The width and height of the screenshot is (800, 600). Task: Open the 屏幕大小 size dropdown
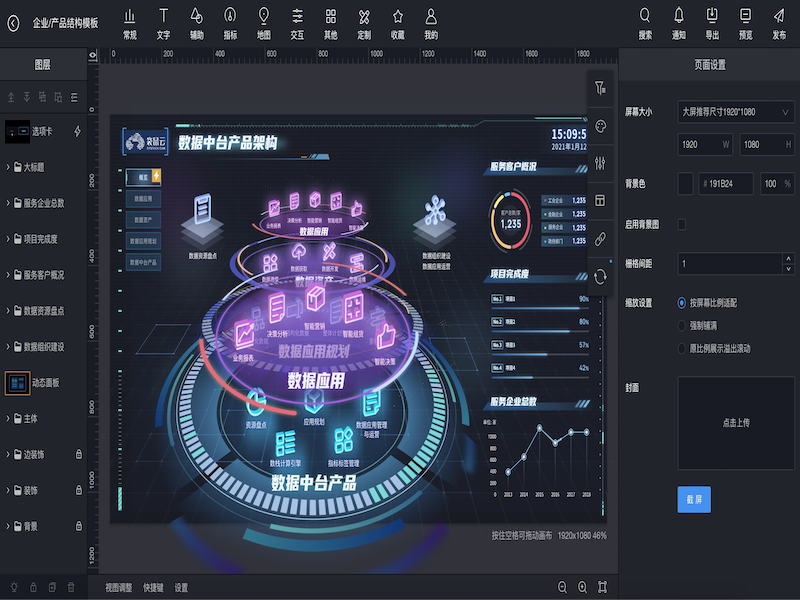click(735, 112)
